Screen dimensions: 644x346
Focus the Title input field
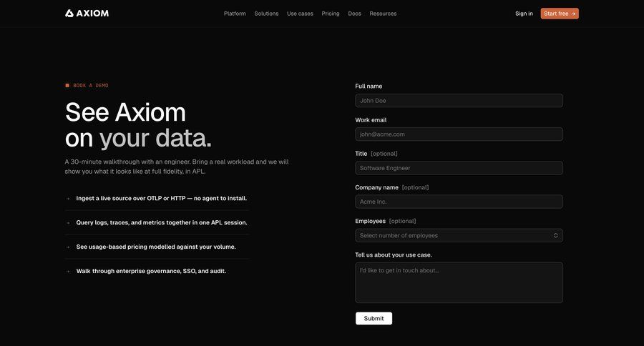459,168
